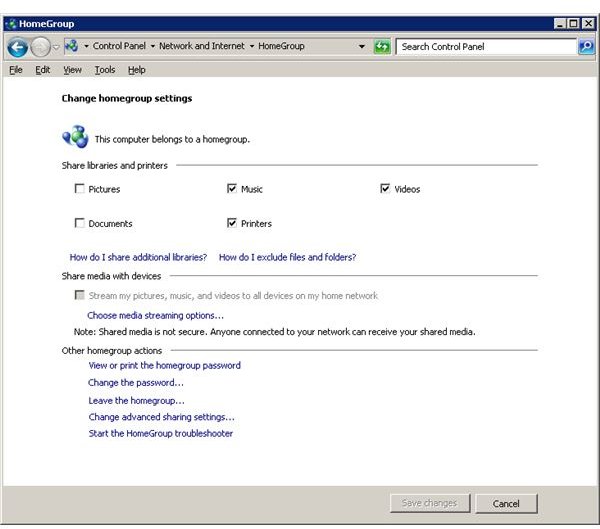600x529 pixels.
Task: Expand the arrow before Network and Internet
Action: coord(154,47)
